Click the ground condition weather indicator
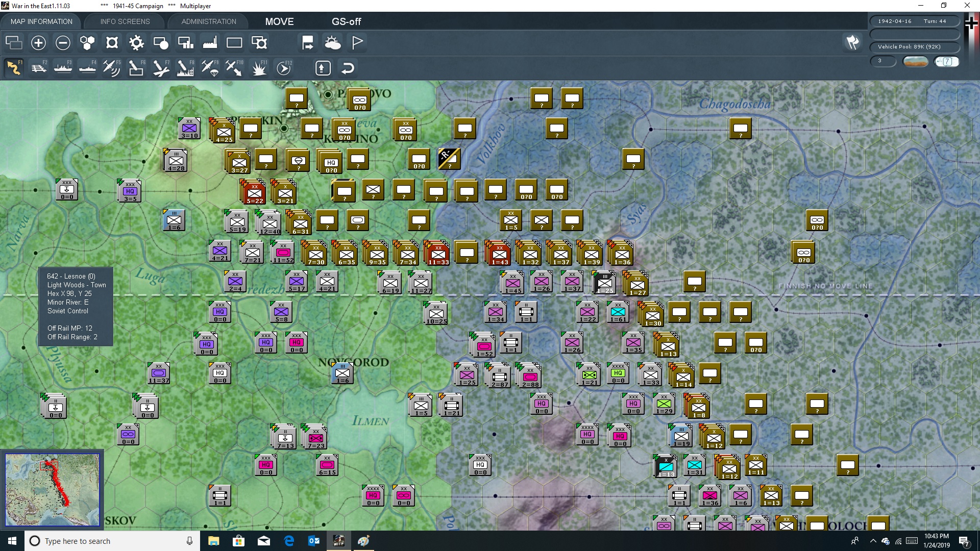Viewport: 980px width, 551px height. [915, 61]
